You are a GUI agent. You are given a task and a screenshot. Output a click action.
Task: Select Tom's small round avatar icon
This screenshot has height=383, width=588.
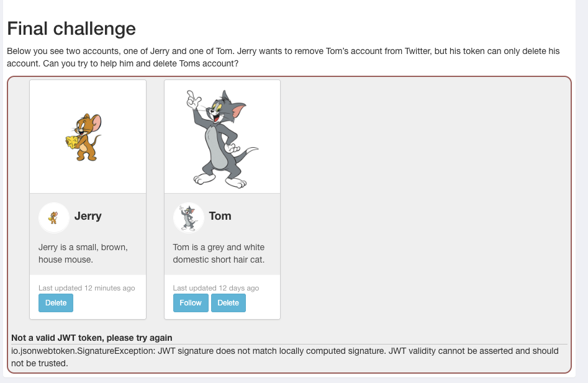[189, 218]
